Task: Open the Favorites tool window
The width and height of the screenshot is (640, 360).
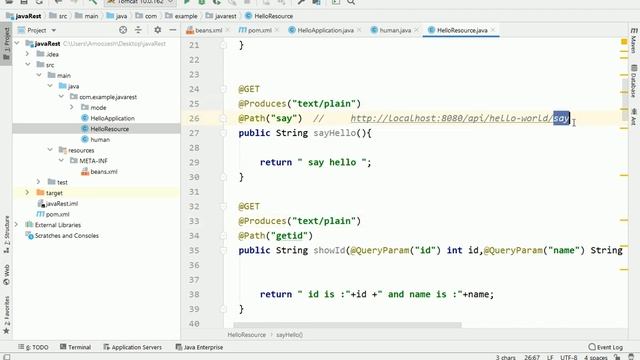Action: (6, 315)
